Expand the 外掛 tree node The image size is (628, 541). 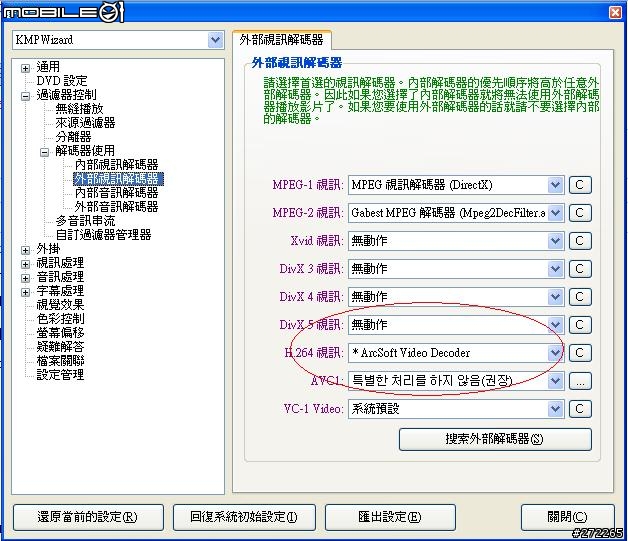click(x=25, y=250)
